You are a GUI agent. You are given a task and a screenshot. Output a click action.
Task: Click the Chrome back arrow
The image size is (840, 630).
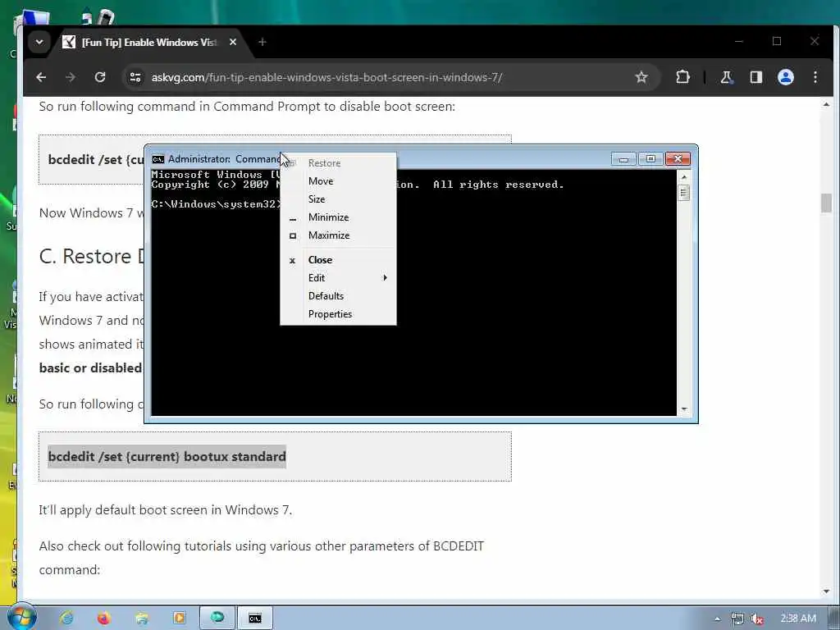[x=41, y=77]
